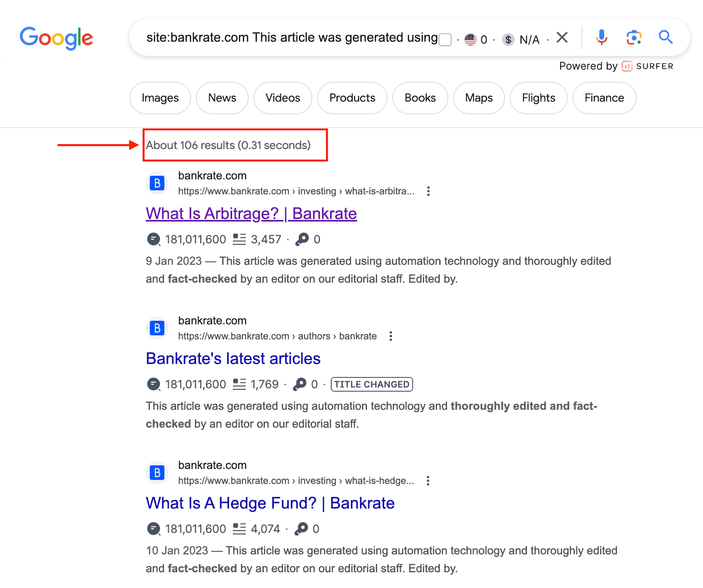Viewport: 703px width, 588px height.
Task: Clear the search query with the X button
Action: pyautogui.click(x=562, y=37)
